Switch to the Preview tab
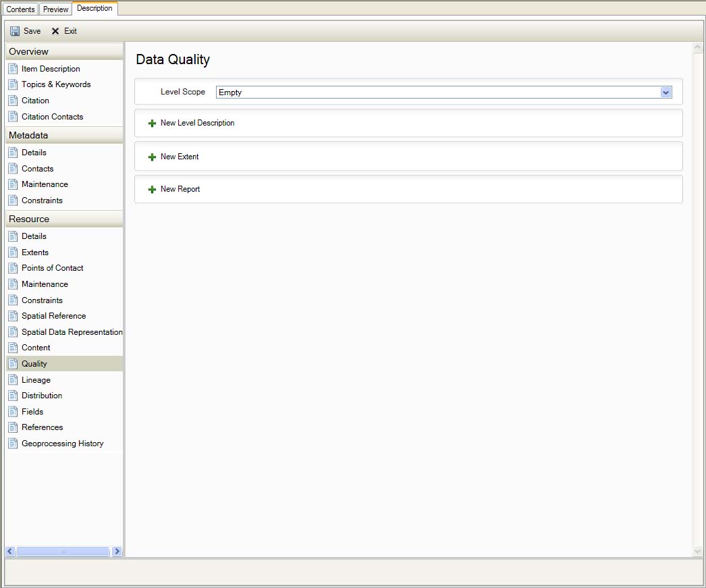The width and height of the screenshot is (706, 588). point(56,9)
